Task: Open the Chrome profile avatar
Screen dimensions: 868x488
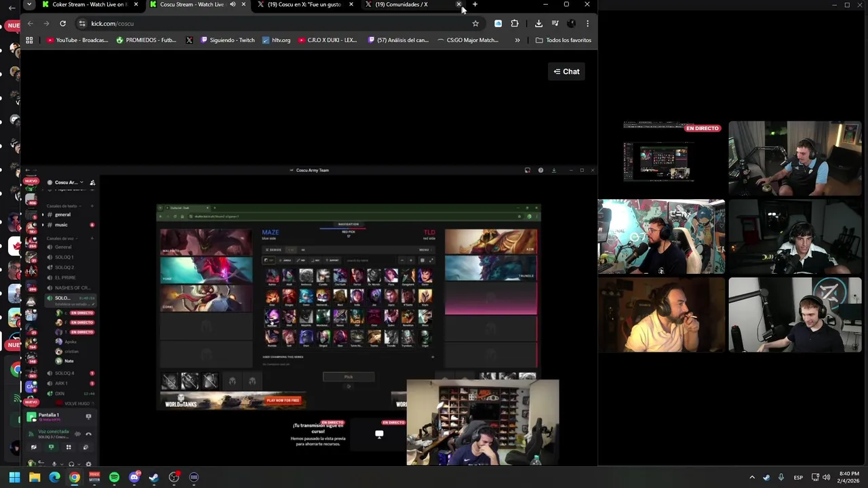Action: coord(571,24)
